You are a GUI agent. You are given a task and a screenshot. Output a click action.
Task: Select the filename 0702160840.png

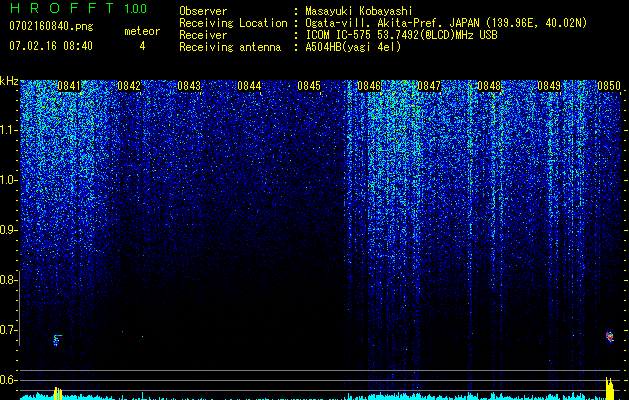[x=51, y=26]
